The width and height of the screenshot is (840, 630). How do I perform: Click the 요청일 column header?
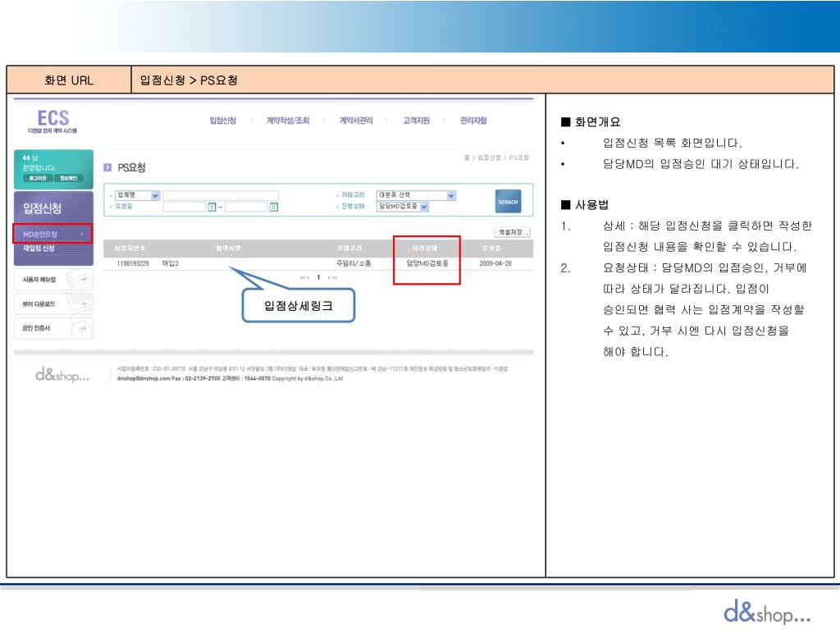tap(491, 249)
